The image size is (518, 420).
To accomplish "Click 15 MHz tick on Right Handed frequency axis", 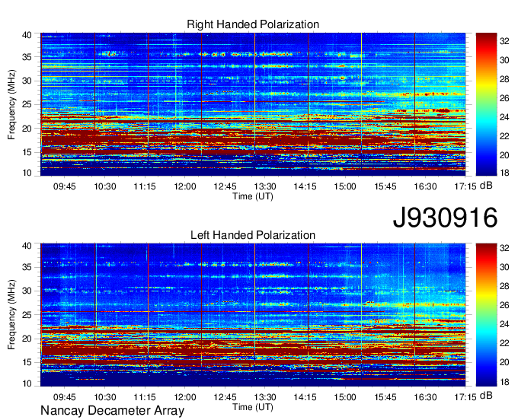I will point(27,152).
